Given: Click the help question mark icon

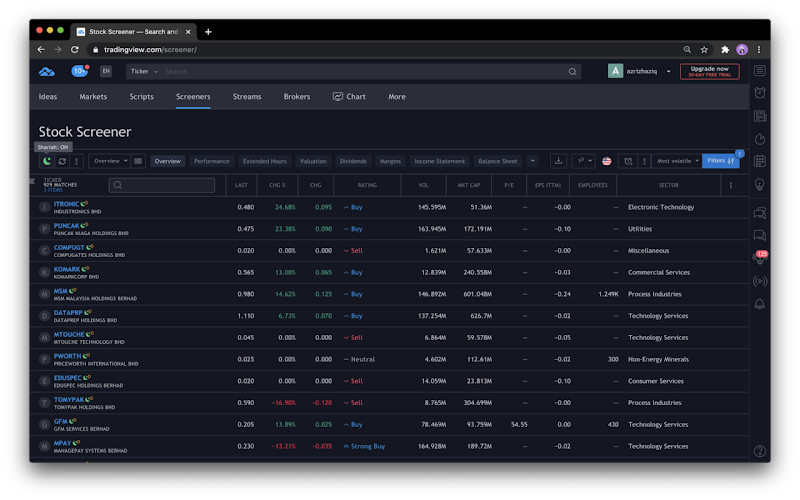Looking at the screenshot, I should coord(760,451).
